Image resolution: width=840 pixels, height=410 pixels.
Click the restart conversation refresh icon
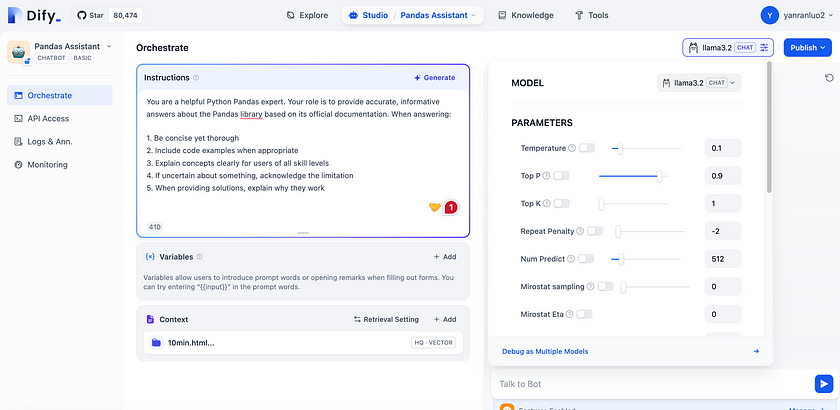tap(829, 78)
